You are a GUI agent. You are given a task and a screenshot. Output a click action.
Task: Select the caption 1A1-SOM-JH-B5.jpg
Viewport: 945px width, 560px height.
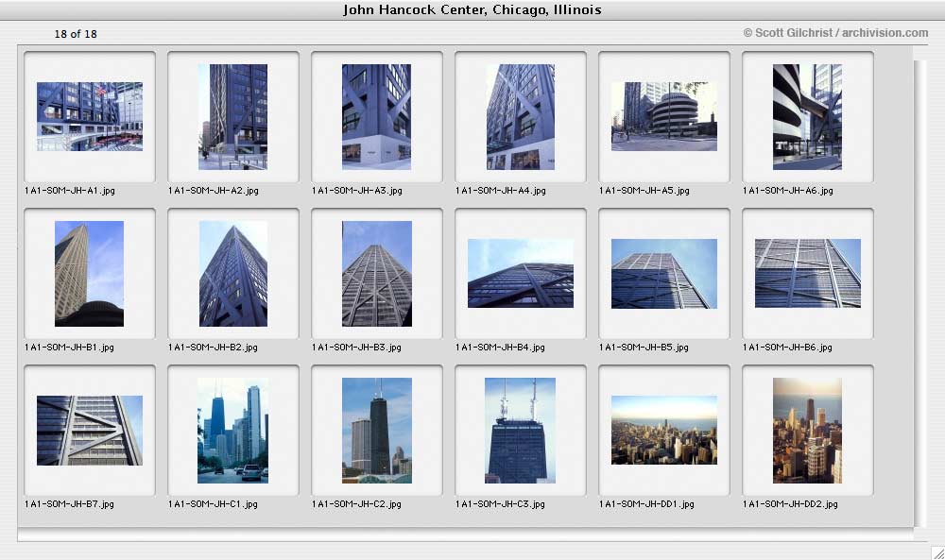tap(644, 348)
